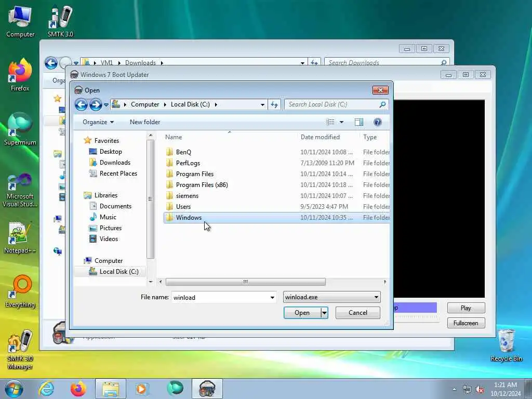Click Fullscreen in Windows 7 Boot Updater
Screen dimensions: 532x399
(x=466, y=323)
